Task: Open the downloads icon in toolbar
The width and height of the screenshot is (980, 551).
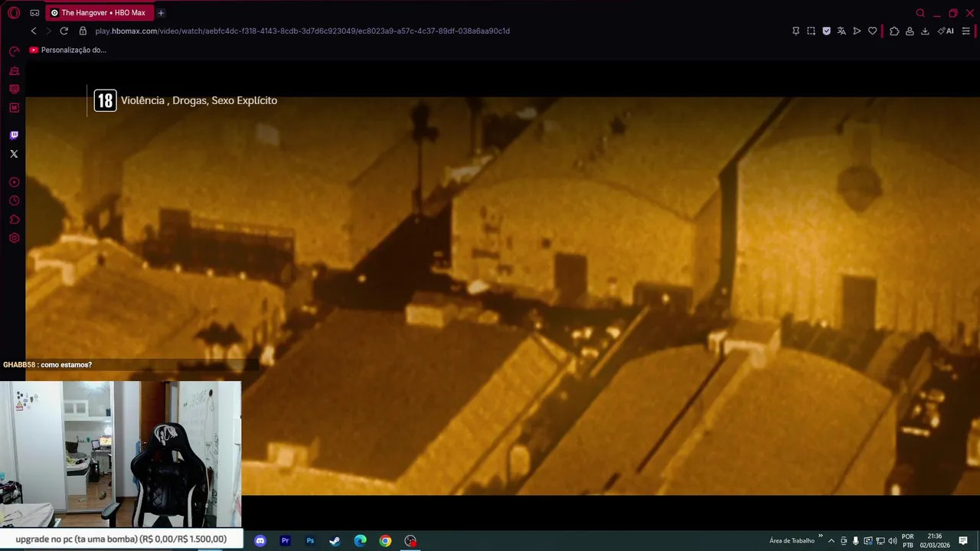Action: (x=925, y=31)
